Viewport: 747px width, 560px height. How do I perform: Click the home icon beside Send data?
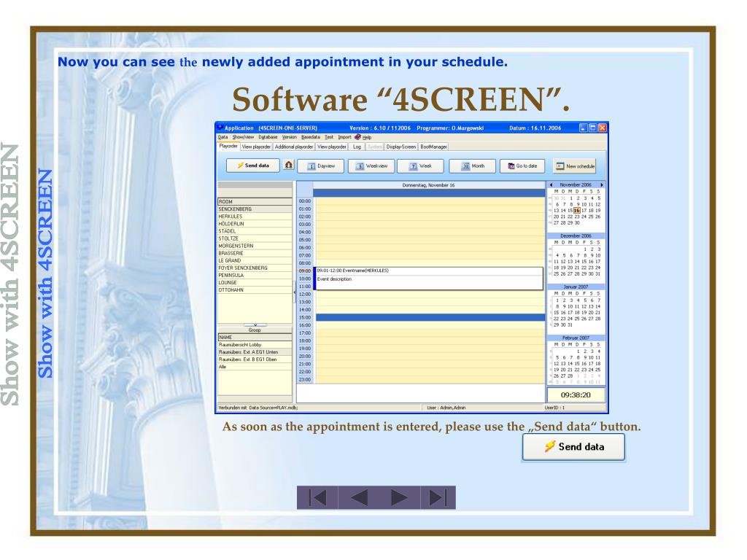289,166
